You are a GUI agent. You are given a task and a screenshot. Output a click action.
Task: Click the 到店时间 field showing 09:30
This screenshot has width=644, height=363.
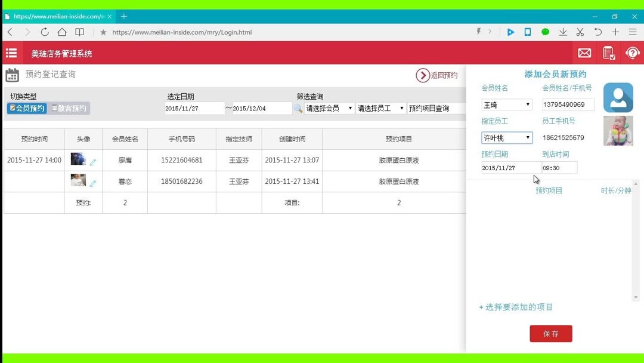559,168
